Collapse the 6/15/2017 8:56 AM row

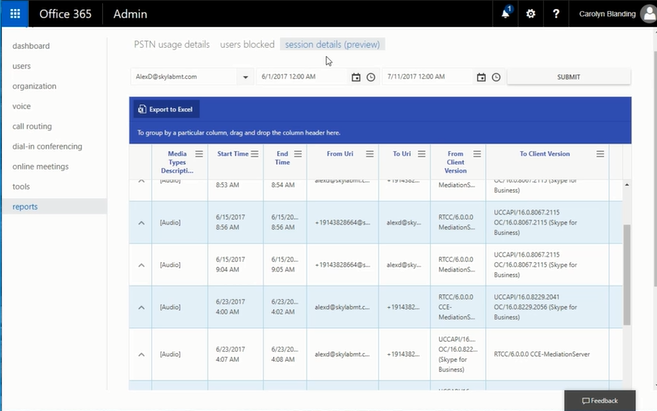tap(141, 223)
